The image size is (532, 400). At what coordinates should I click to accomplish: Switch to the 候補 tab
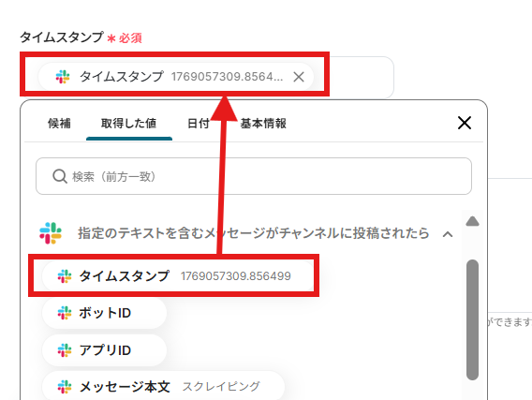(59, 123)
